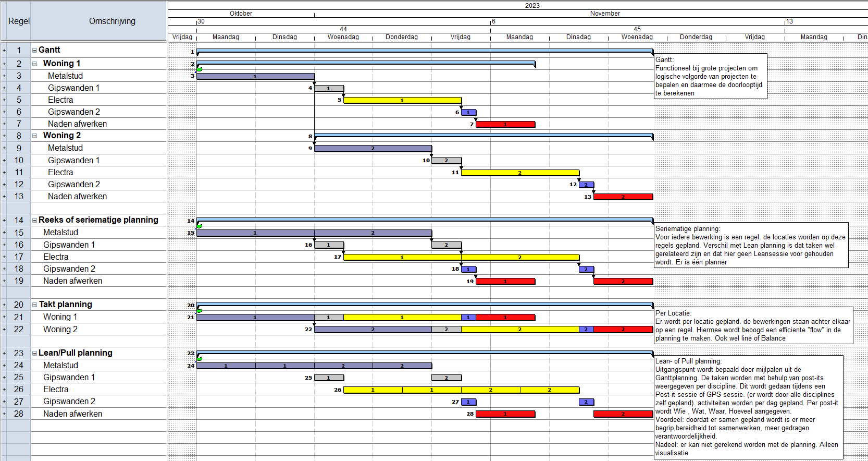
Task: Click the green marker under the Takt planning summary bar
Action: pyautogui.click(x=200, y=310)
